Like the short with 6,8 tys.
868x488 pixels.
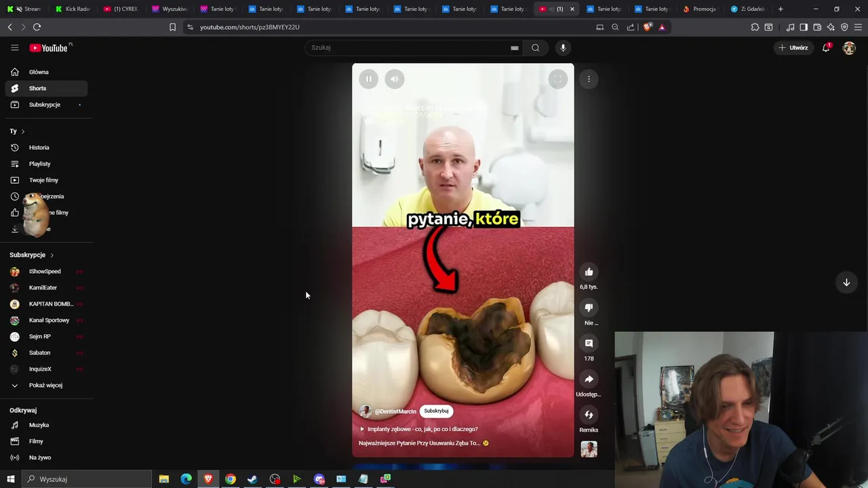(x=589, y=272)
